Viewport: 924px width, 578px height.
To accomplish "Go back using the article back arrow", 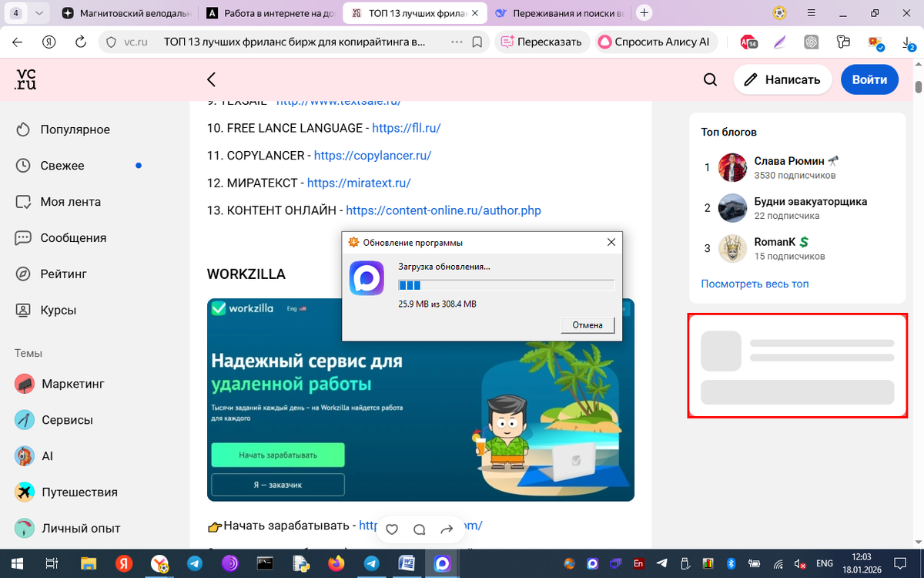I will (x=211, y=79).
